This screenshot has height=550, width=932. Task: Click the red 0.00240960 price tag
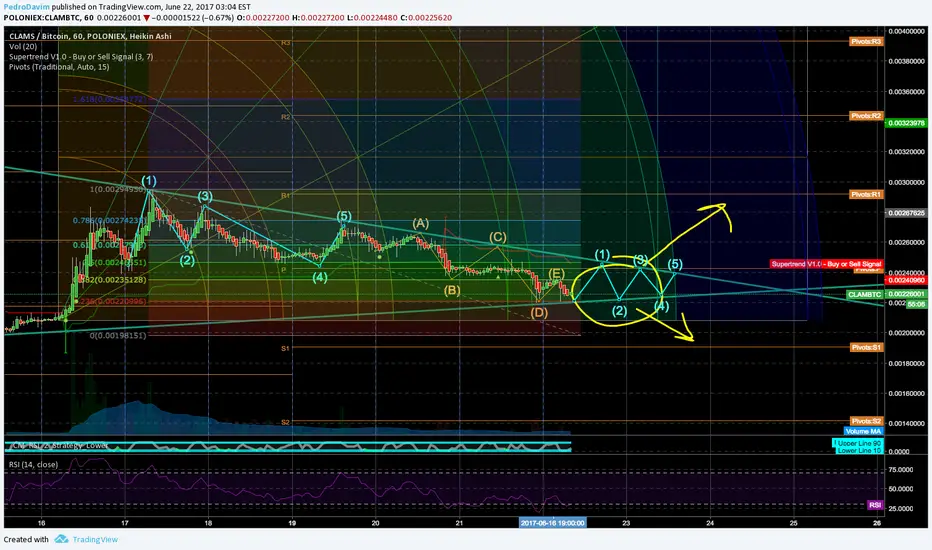click(x=906, y=279)
